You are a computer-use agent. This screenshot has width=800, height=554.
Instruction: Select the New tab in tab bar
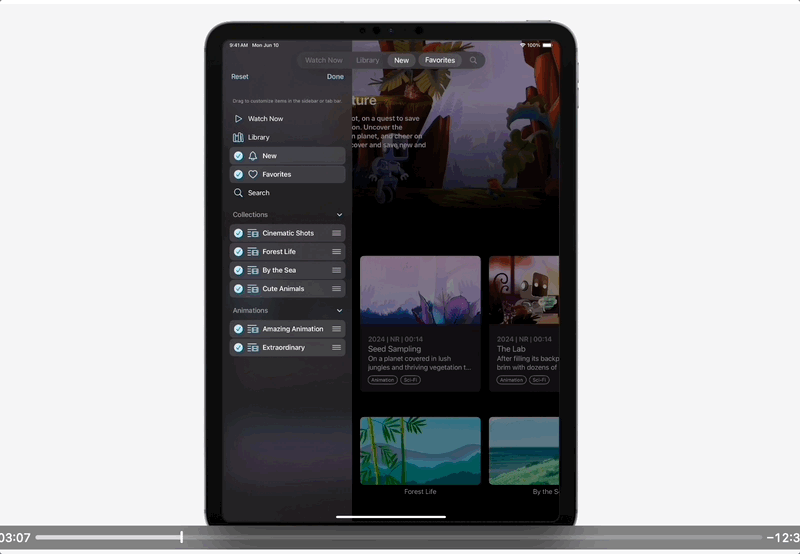tap(402, 60)
